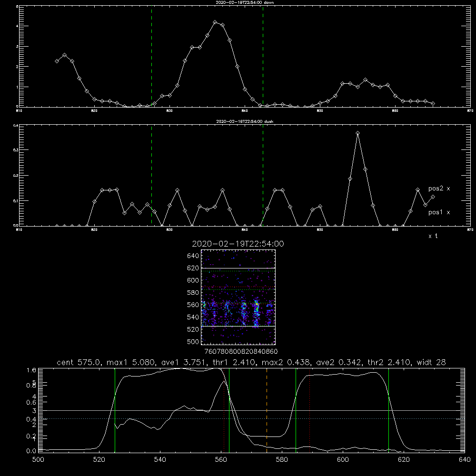Click the orange dashed center line at 575
Image resolution: width=476 pixels, height=476 pixels.
[267, 410]
